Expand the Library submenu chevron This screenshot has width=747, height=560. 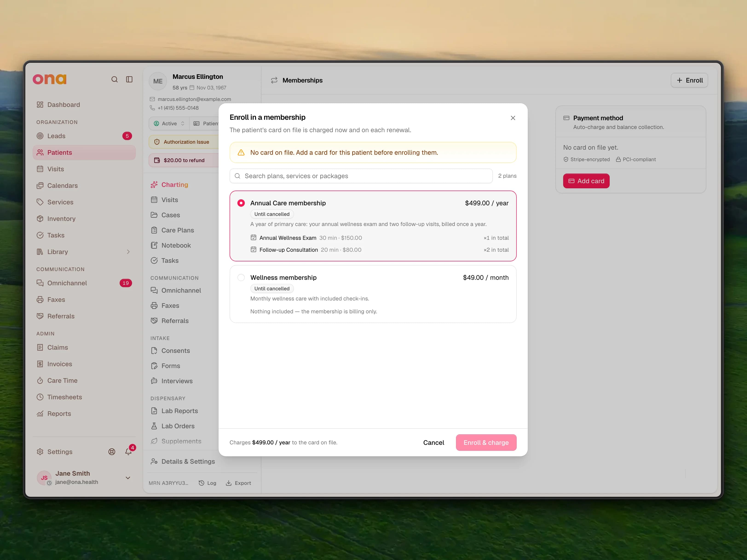(x=128, y=252)
